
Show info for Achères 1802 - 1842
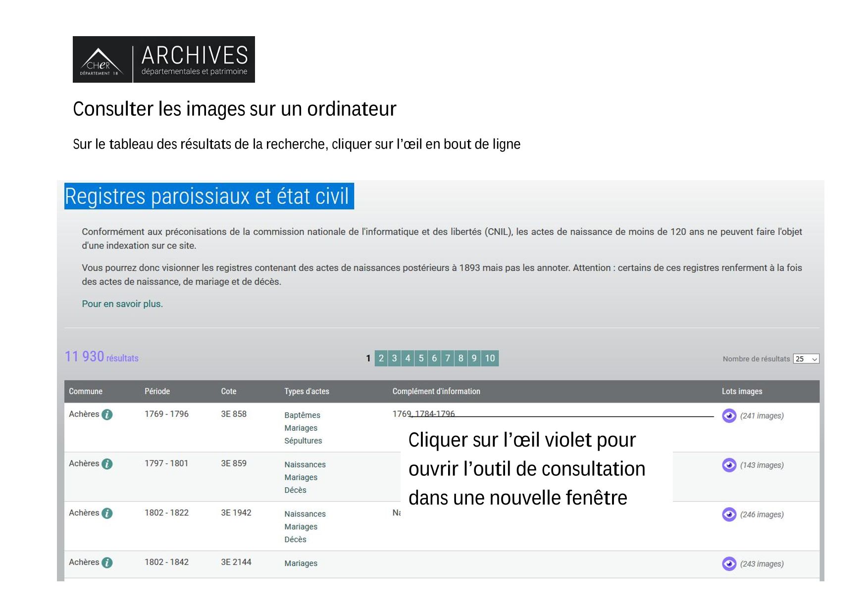tap(107, 563)
